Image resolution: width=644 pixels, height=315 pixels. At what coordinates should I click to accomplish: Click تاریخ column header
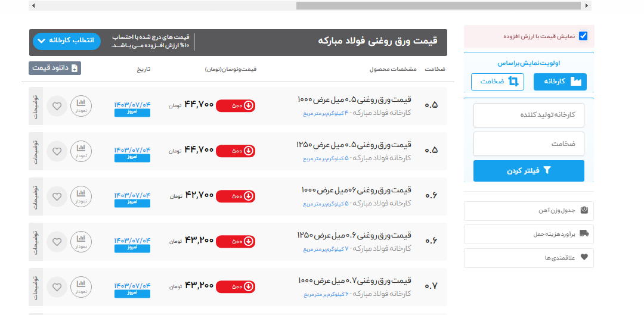pyautogui.click(x=144, y=69)
